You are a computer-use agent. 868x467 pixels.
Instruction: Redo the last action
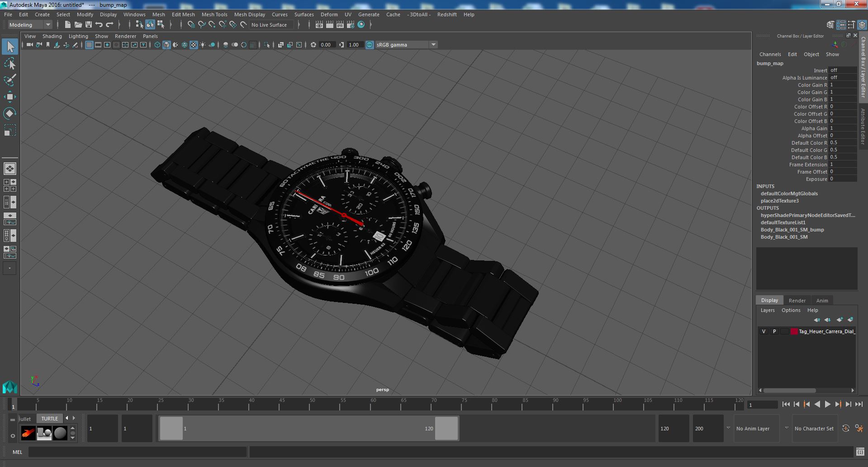[x=109, y=25]
